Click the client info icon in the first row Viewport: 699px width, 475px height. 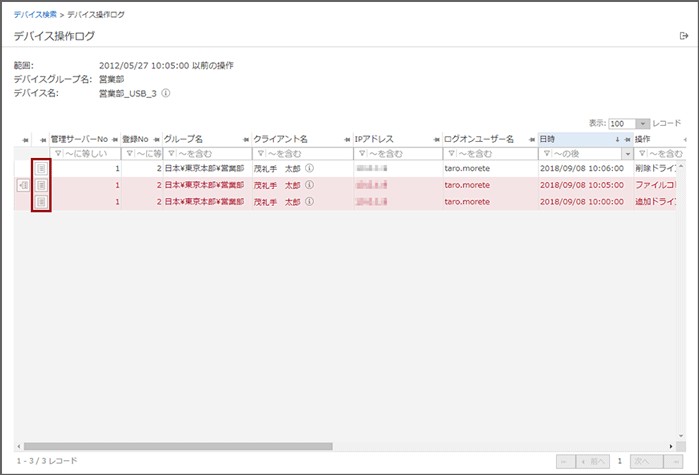310,169
